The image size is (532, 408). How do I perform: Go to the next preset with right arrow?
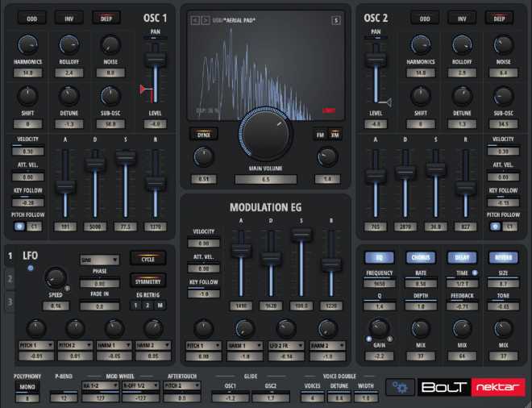[x=204, y=20]
